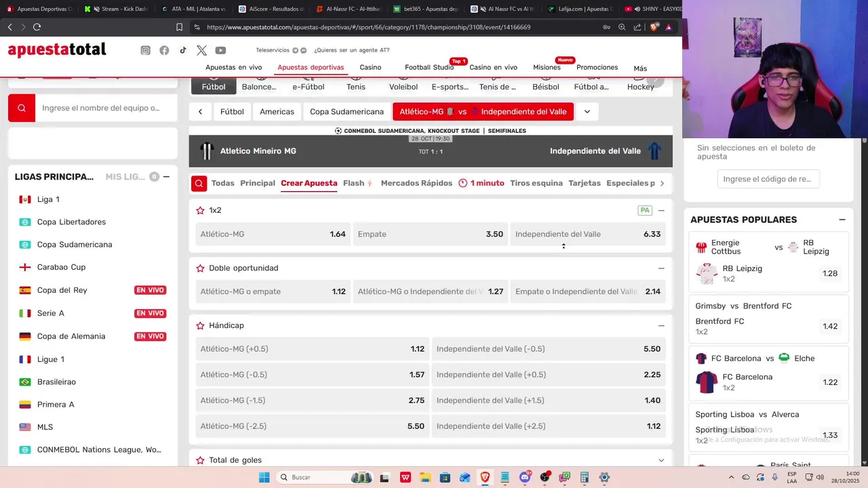868x488 pixels.
Task: Collapse the Ligas Principales panel
Action: 166,177
